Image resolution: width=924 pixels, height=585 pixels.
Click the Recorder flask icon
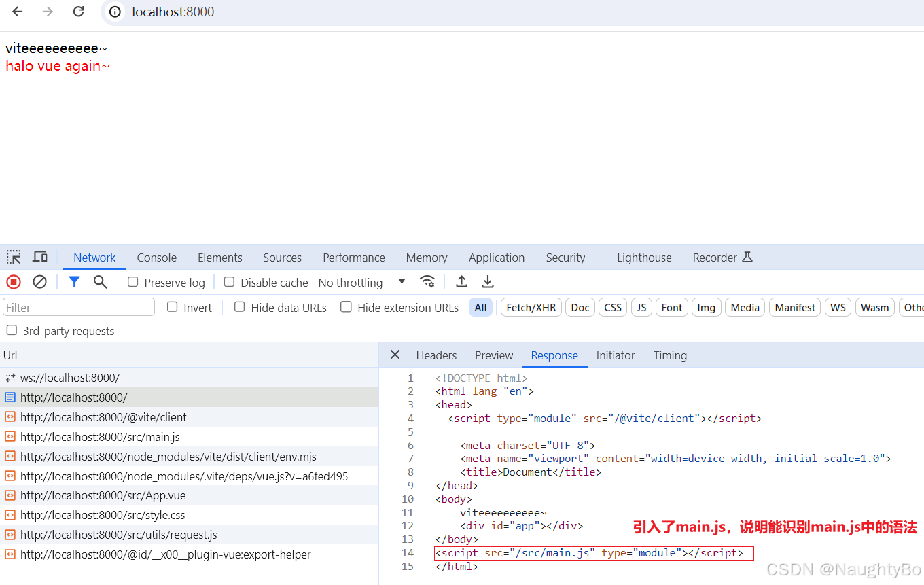[x=747, y=257]
